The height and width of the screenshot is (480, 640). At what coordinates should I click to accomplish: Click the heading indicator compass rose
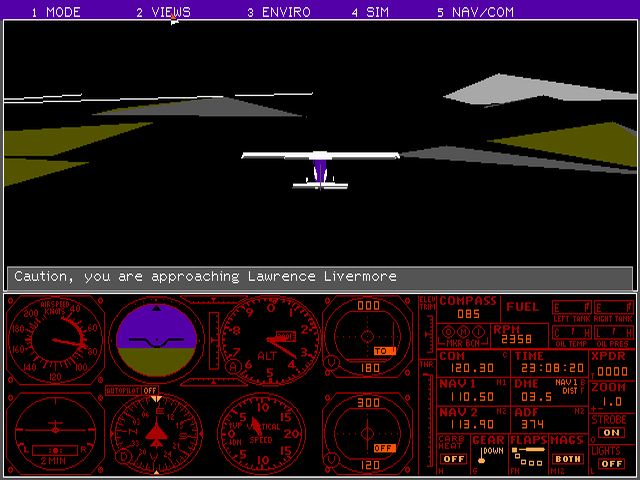coord(156,434)
